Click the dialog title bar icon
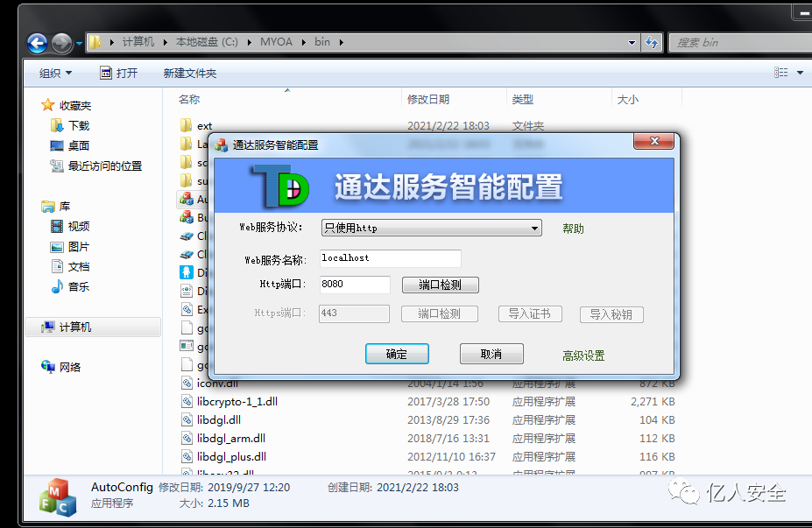The image size is (812, 528). pos(221,145)
